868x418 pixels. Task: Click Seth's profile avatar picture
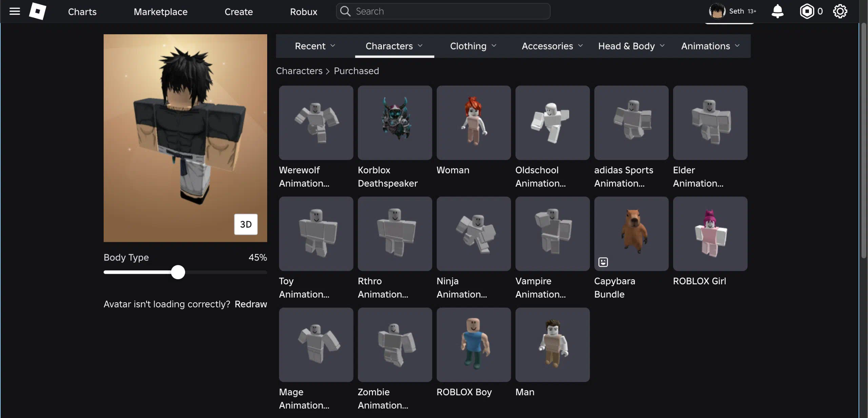click(x=717, y=11)
